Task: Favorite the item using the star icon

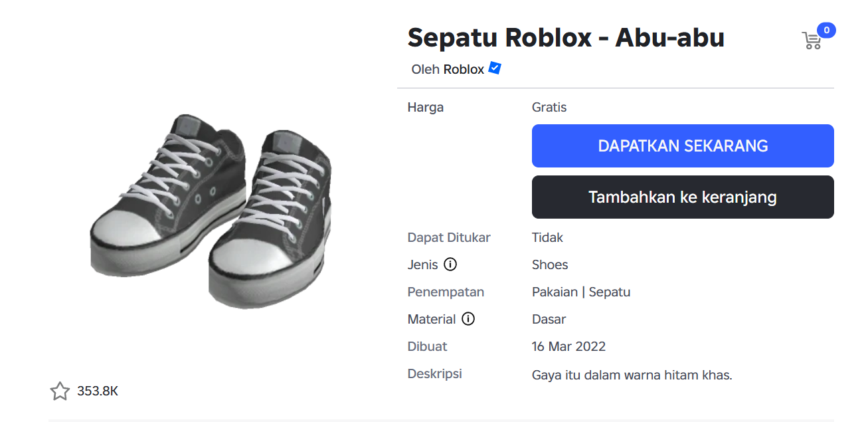Action: click(x=60, y=391)
